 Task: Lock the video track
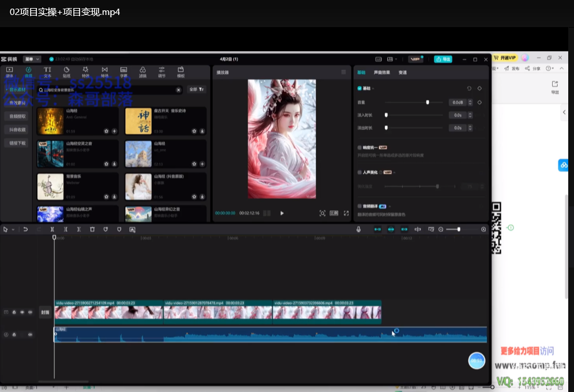point(14,312)
